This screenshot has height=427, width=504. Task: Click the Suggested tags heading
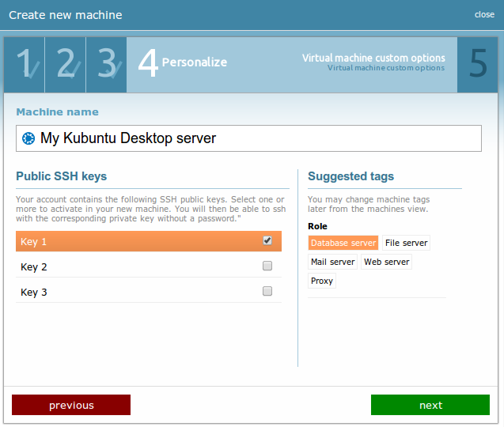point(351,176)
